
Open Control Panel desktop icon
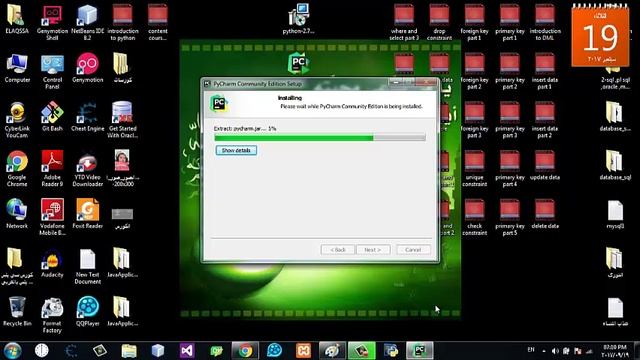[52, 71]
